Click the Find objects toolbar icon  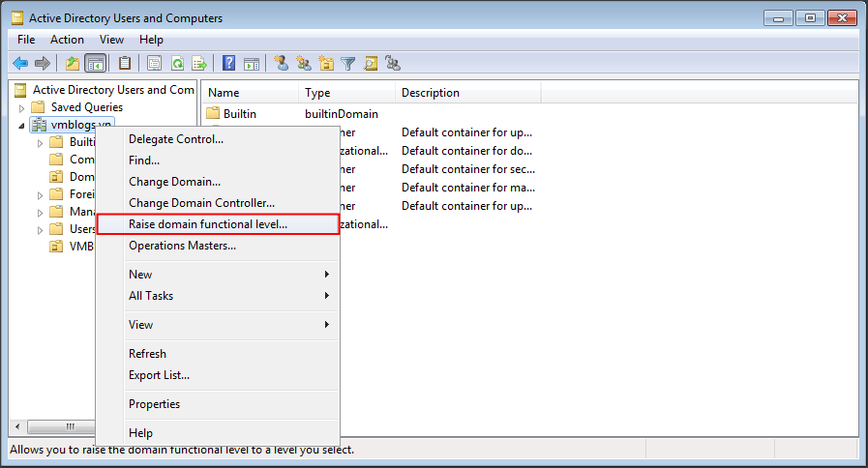[x=371, y=64]
